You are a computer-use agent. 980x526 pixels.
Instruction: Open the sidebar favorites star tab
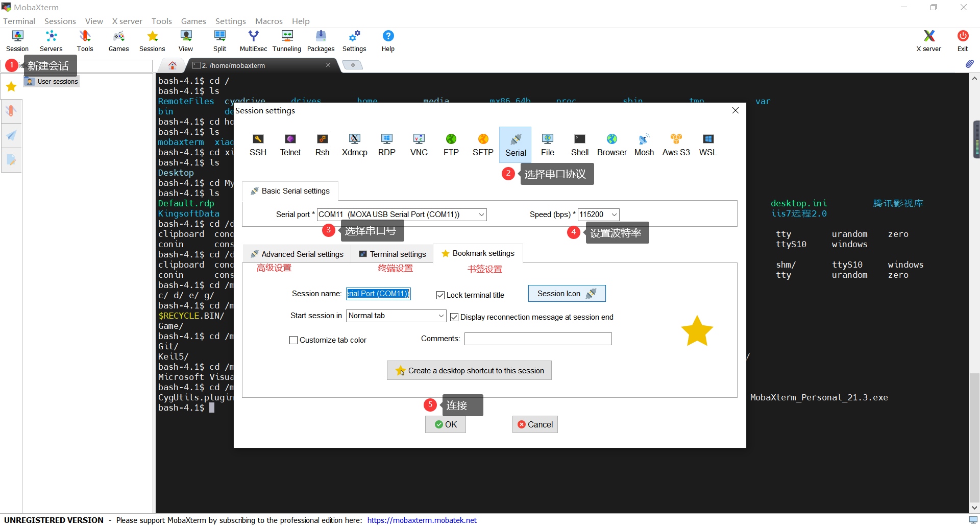(x=11, y=87)
